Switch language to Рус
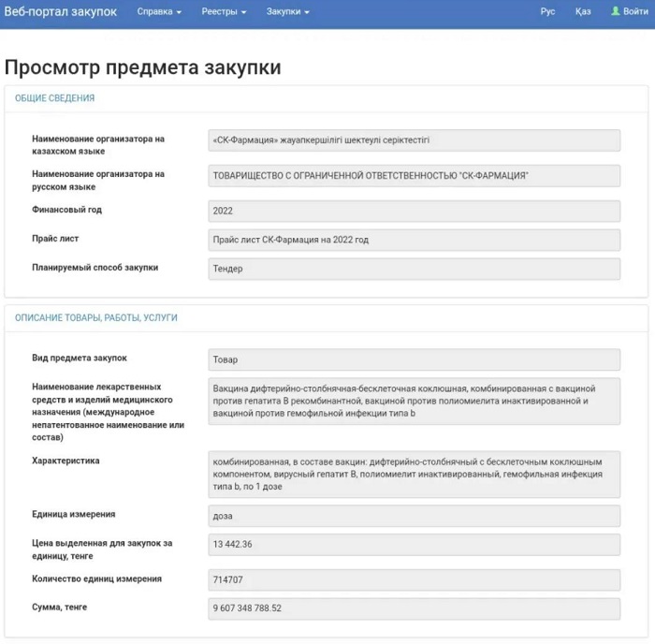The image size is (655, 644). point(547,11)
